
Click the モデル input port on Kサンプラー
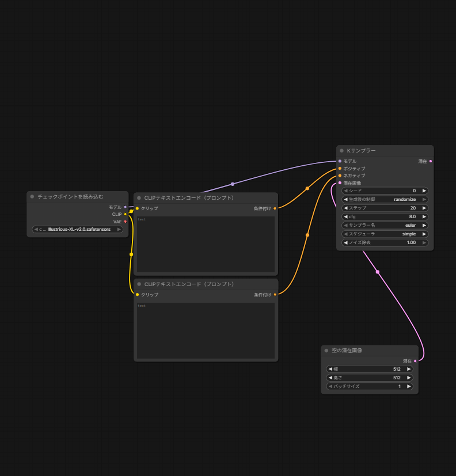(340, 161)
